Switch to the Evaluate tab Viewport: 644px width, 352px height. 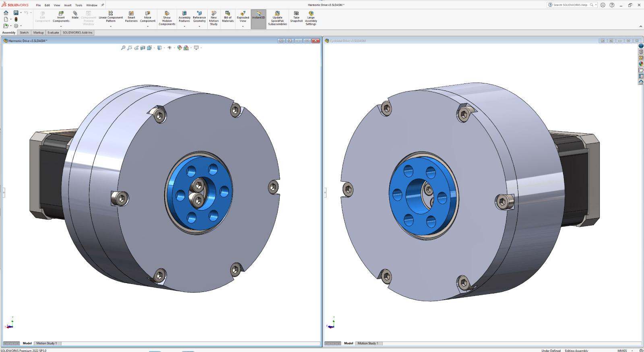[x=53, y=33]
